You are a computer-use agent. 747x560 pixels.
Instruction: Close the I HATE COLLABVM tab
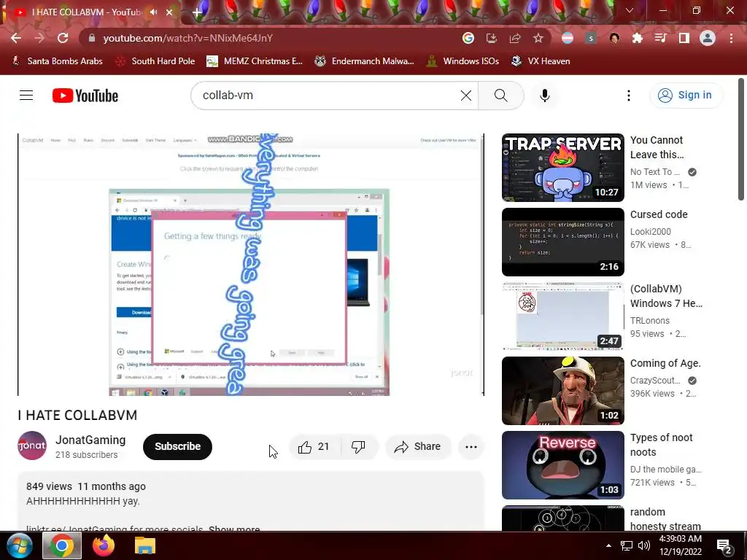click(x=169, y=12)
